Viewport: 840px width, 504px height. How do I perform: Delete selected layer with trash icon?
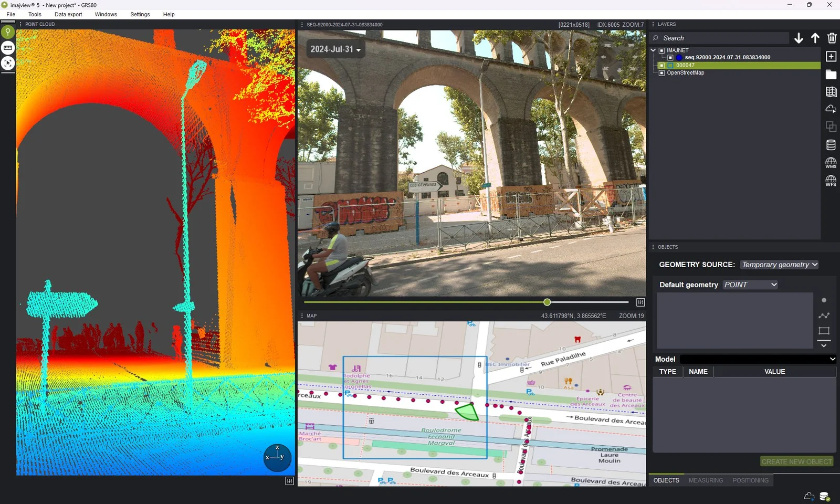pos(832,38)
